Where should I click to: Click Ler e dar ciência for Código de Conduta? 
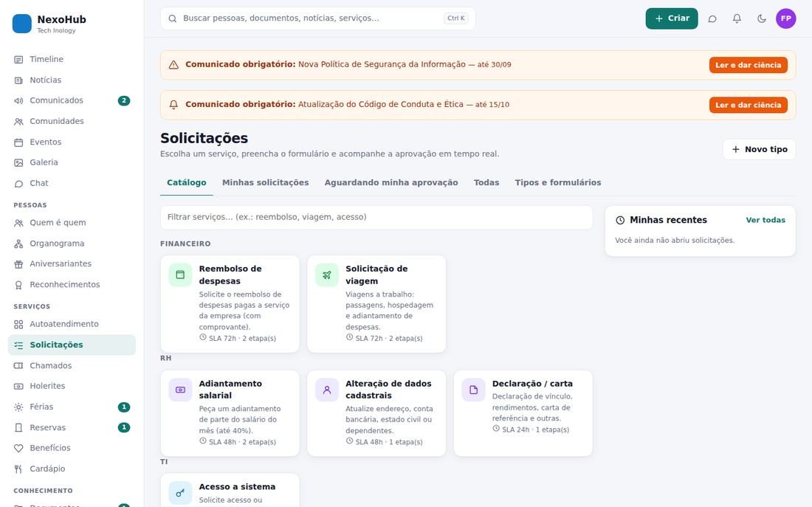(x=749, y=105)
